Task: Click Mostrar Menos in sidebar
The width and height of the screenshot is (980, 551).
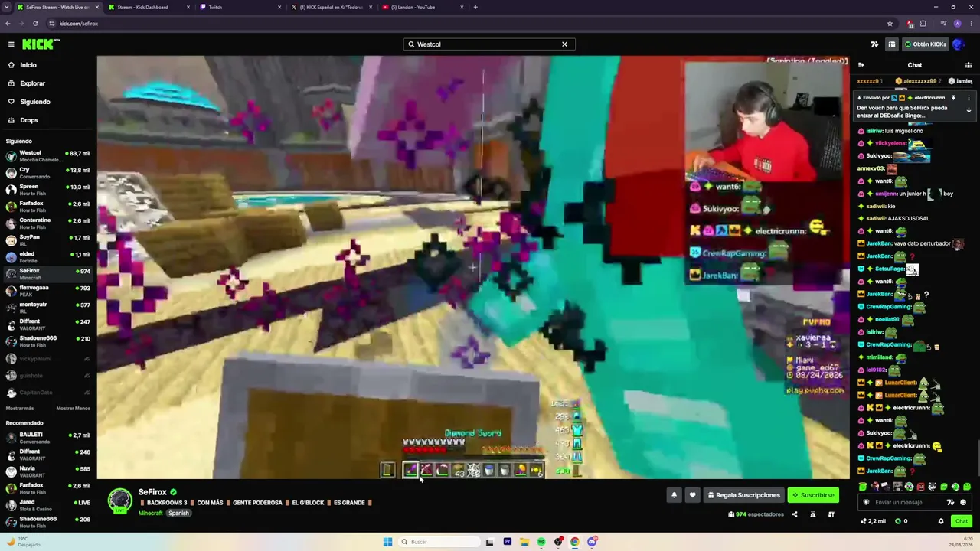Action: [73, 408]
